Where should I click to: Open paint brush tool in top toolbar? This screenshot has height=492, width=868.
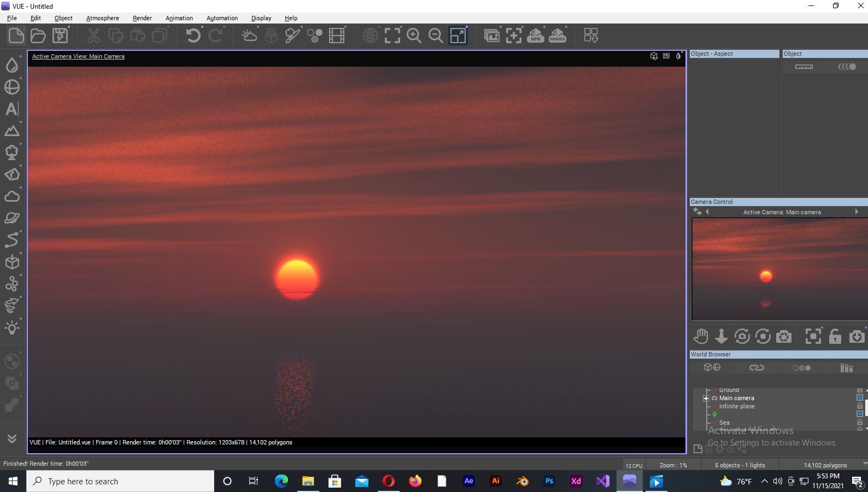(x=293, y=36)
